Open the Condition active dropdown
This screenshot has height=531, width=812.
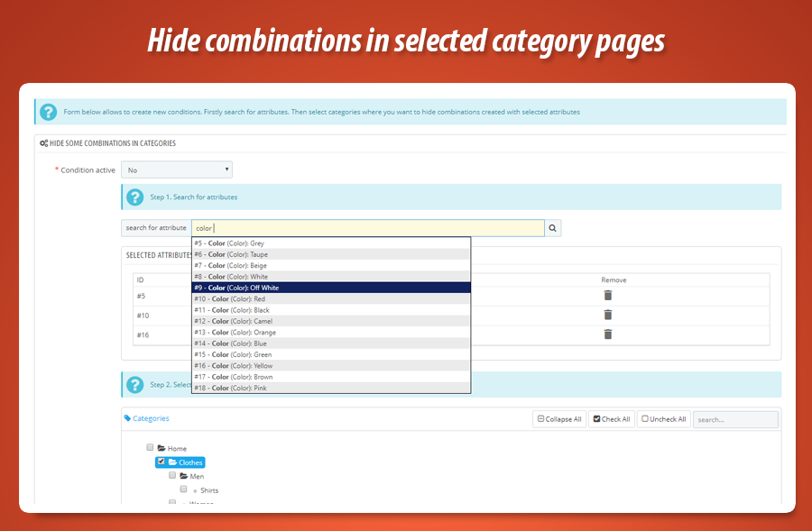click(177, 169)
